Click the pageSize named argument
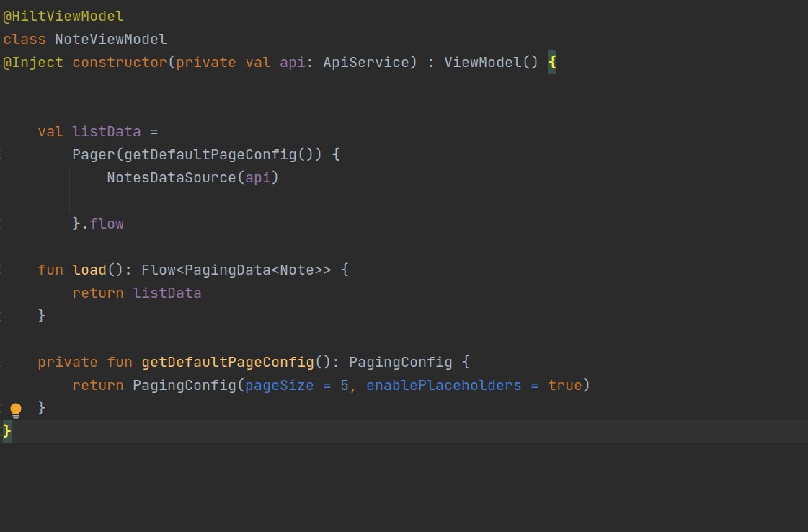This screenshot has width=808, height=532. (279, 386)
